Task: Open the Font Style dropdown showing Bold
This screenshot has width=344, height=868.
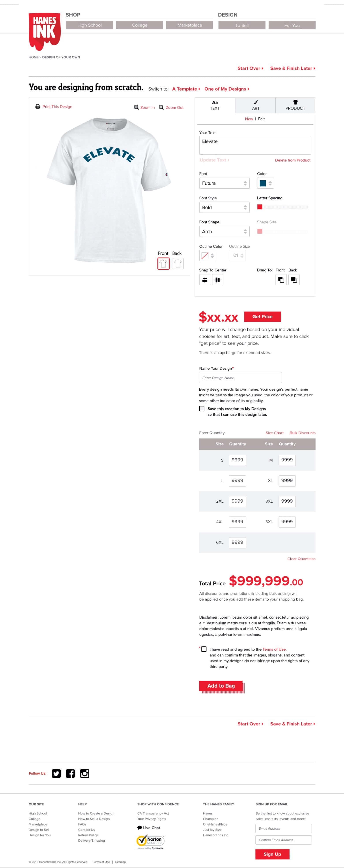Action: (224, 208)
